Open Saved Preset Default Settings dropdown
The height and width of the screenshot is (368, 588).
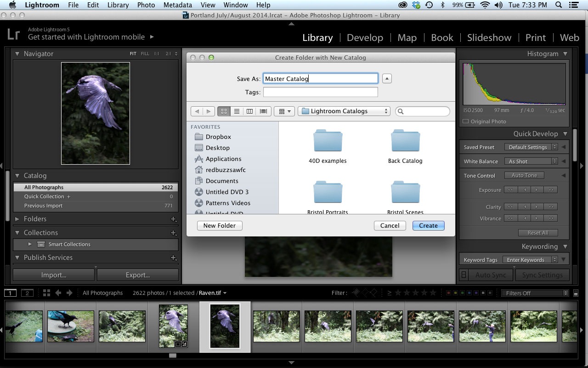coord(531,147)
